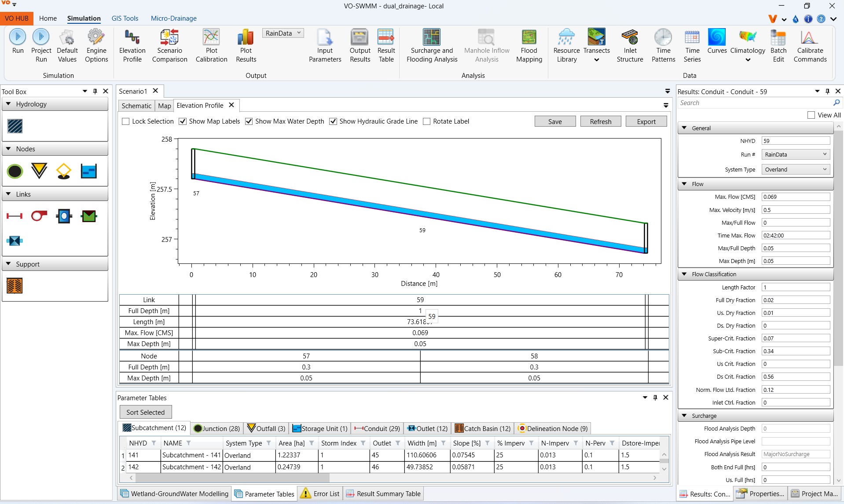Image resolution: width=844 pixels, height=504 pixels.
Task: Open the Run # RainData dropdown
Action: [x=796, y=154]
